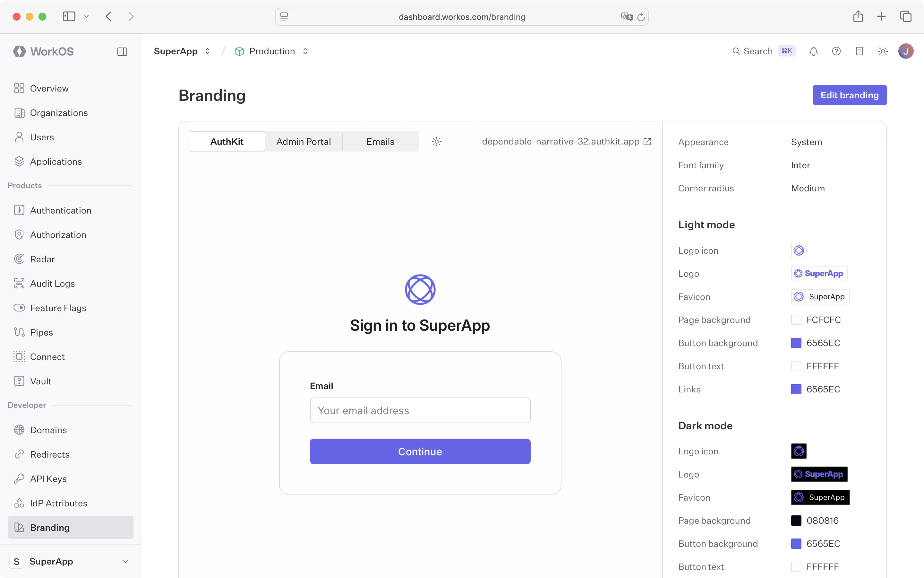The width and height of the screenshot is (924, 578).
Task: Click the Light mode Logo icon thumbnail
Action: pos(798,250)
